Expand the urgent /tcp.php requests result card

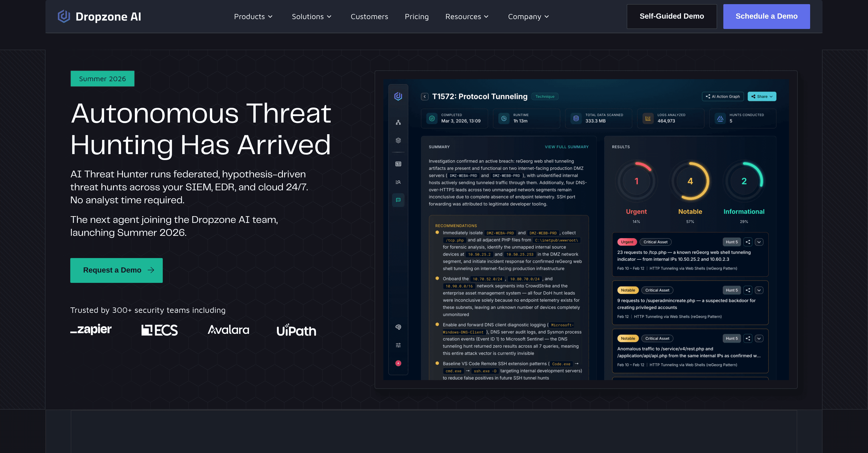tap(759, 242)
